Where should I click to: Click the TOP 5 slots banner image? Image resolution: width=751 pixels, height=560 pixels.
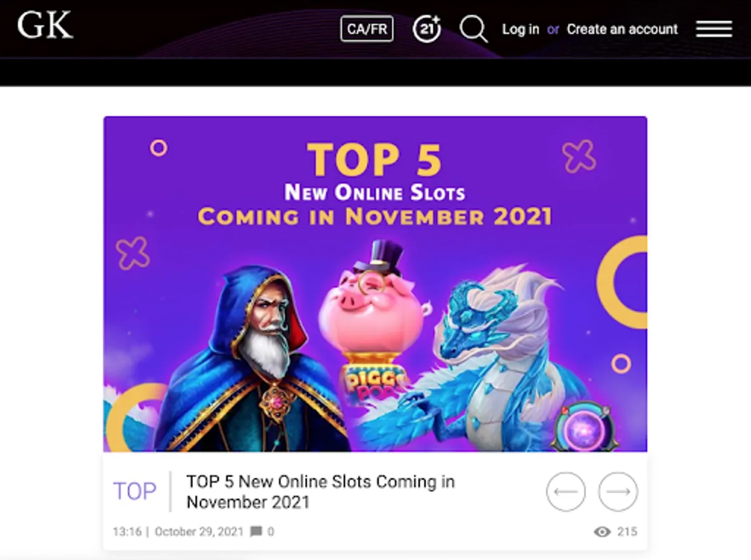coord(375,284)
